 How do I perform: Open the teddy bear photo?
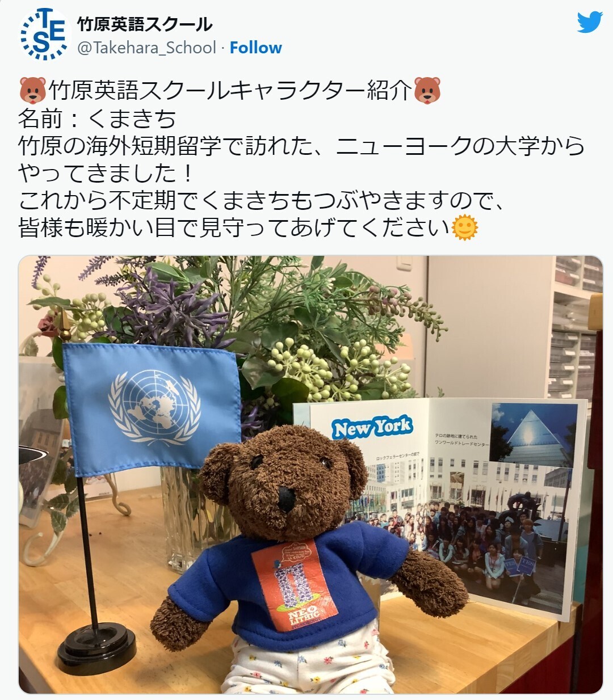[310, 474]
